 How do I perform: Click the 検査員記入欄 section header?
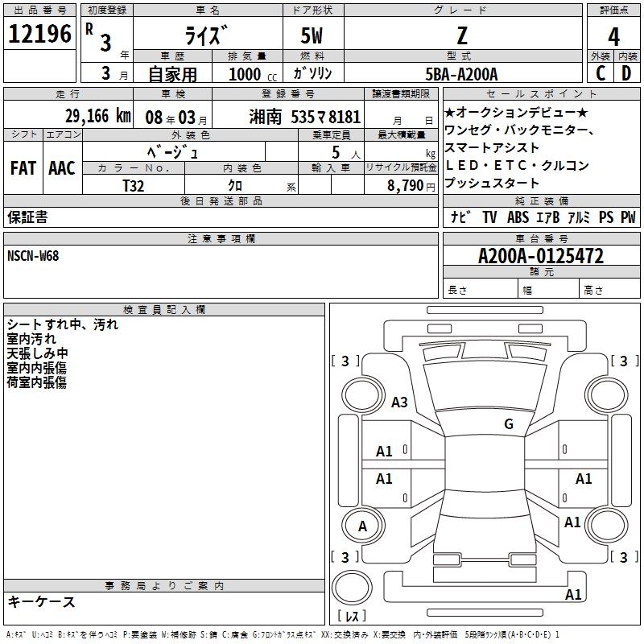164,310
